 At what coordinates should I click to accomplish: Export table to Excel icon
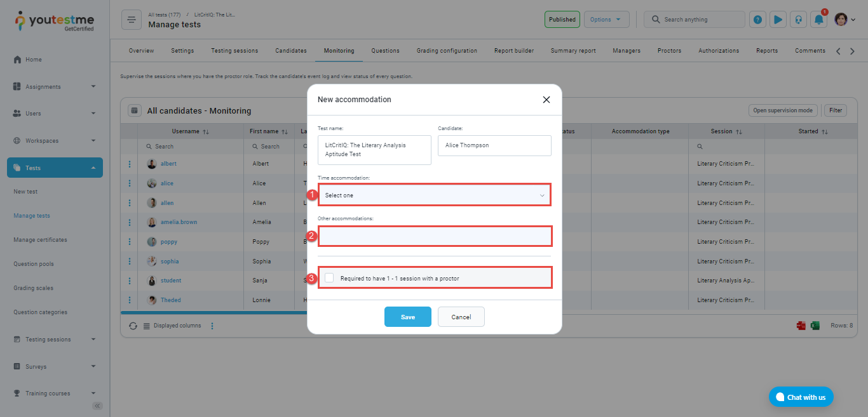[815, 326]
